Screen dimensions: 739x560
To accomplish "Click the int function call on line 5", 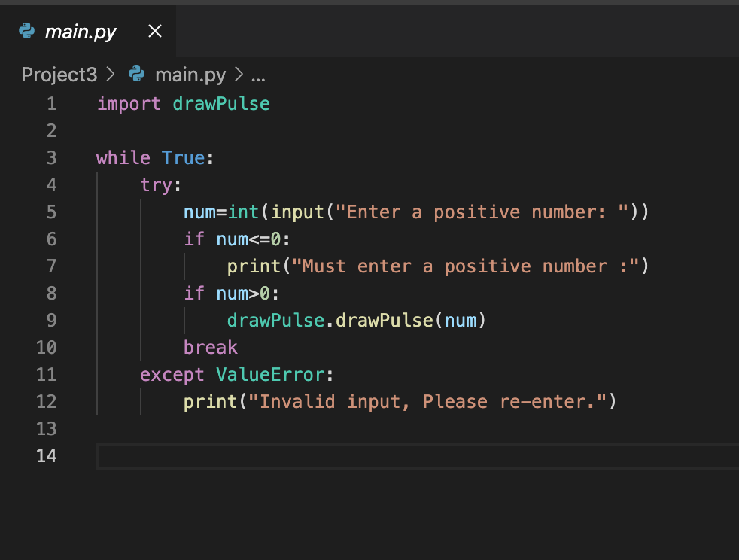I will pyautogui.click(x=243, y=212).
